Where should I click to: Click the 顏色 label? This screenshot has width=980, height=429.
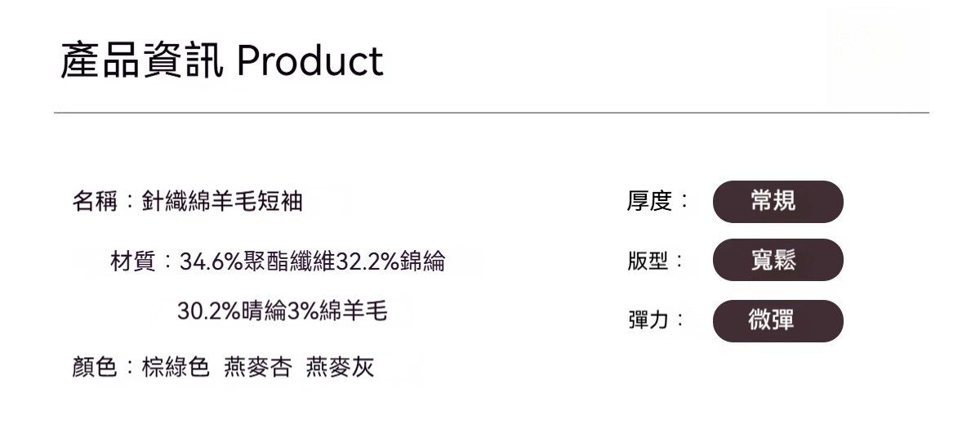click(x=93, y=368)
